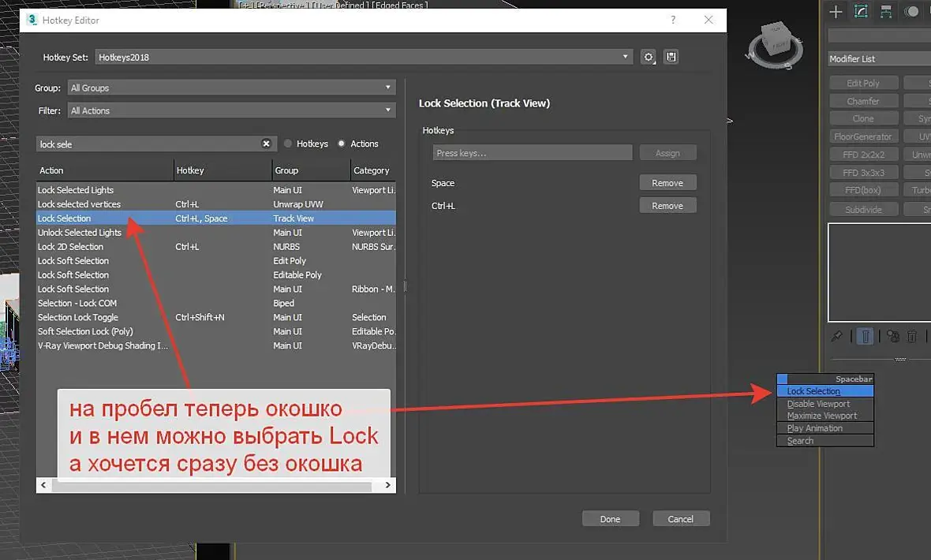Click the Done button
This screenshot has height=560, width=931.
(611, 519)
